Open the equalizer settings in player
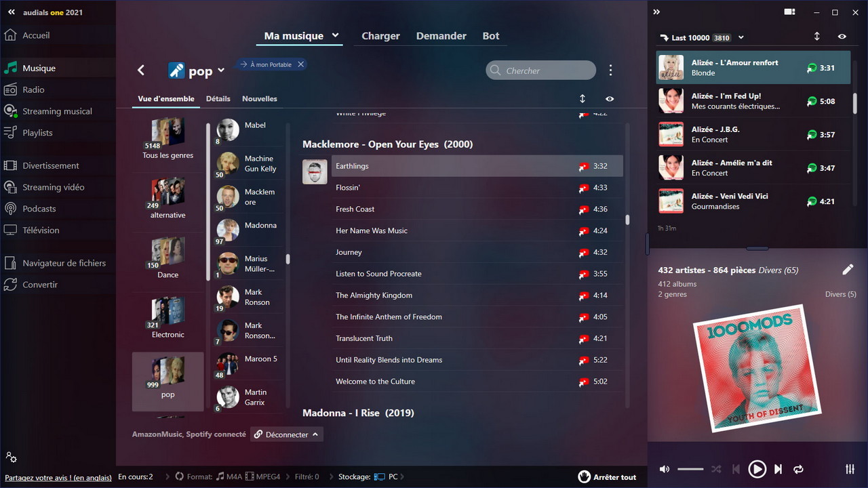 point(850,469)
